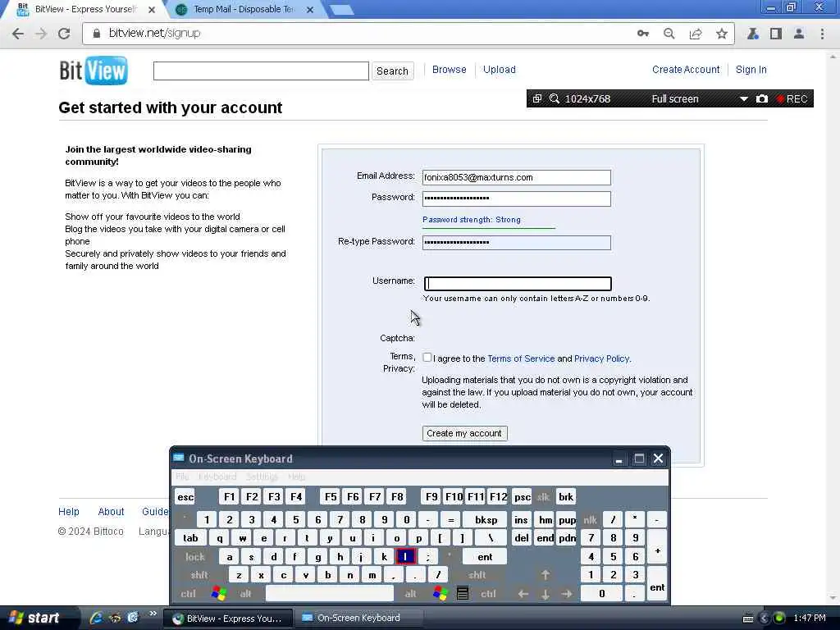Open the On-Screen Keyboard Settings menu

pos(262,477)
